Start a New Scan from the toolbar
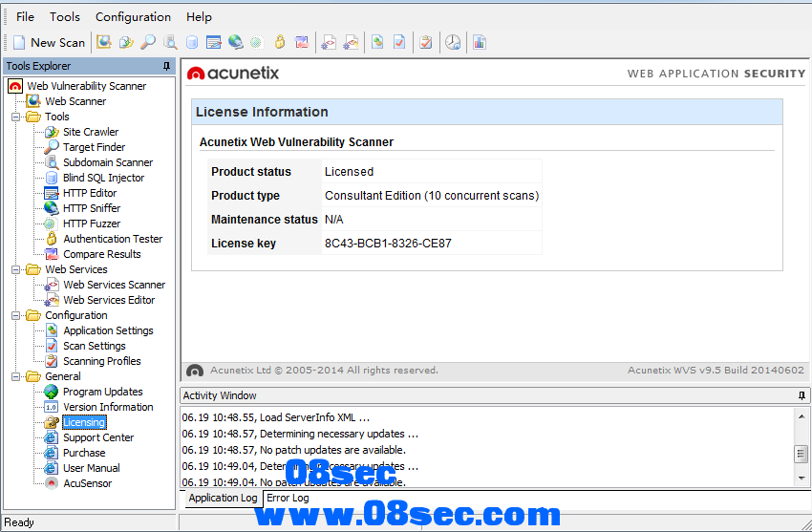 coord(49,42)
